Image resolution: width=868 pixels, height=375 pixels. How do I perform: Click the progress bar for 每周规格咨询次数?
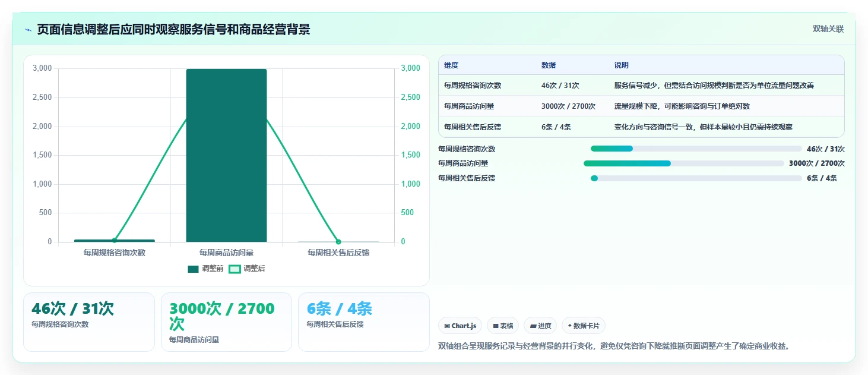[696, 149]
